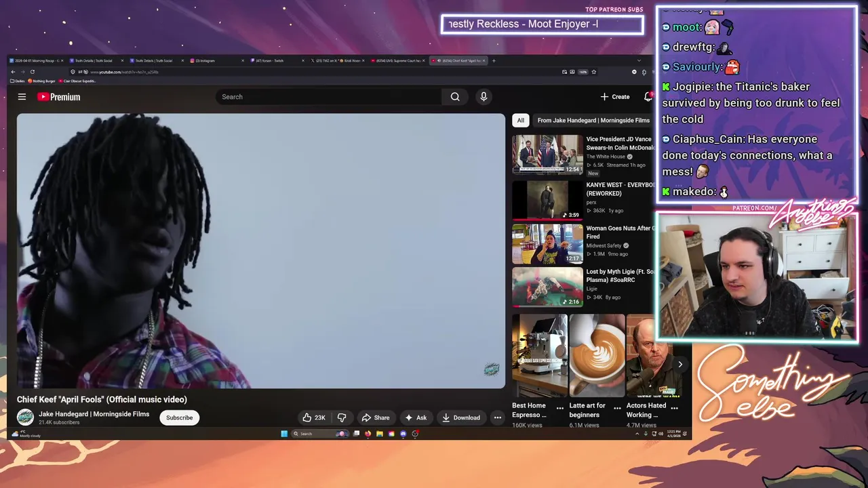Open Best Home Espresso short thumbnail
This screenshot has width=868, height=488.
[x=540, y=355]
